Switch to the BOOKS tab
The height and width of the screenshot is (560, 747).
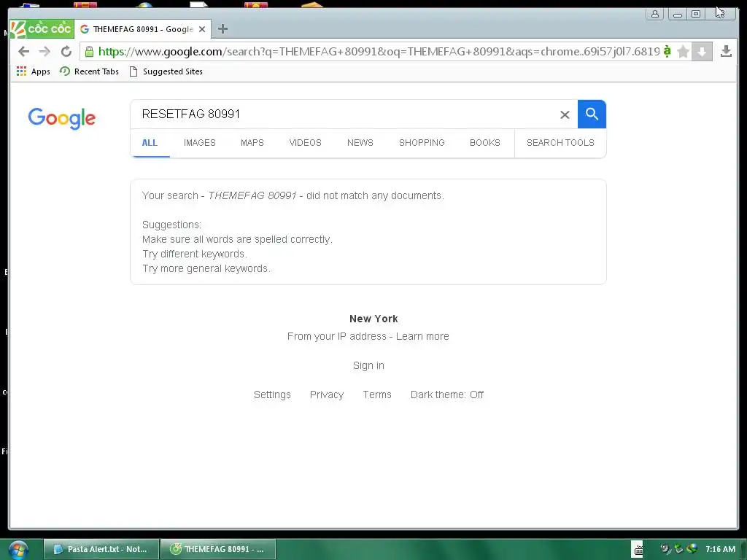[x=485, y=143]
